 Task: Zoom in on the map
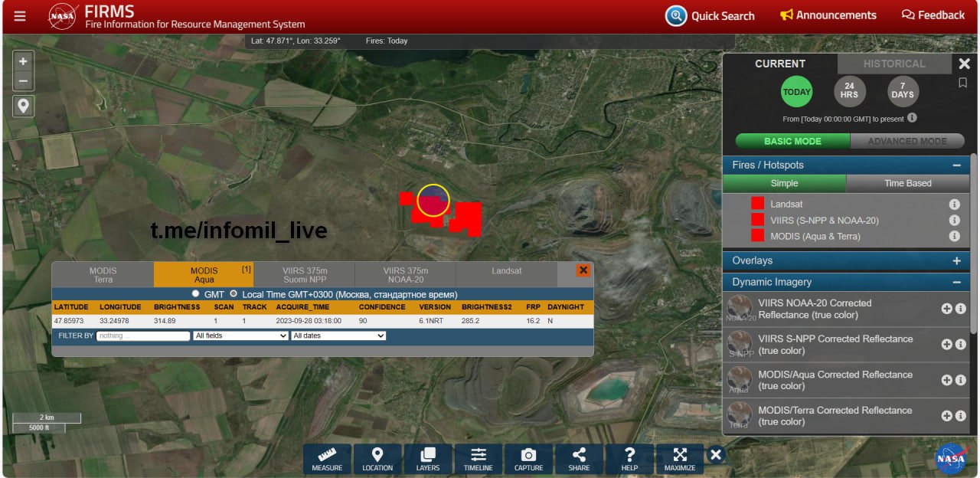click(23, 61)
